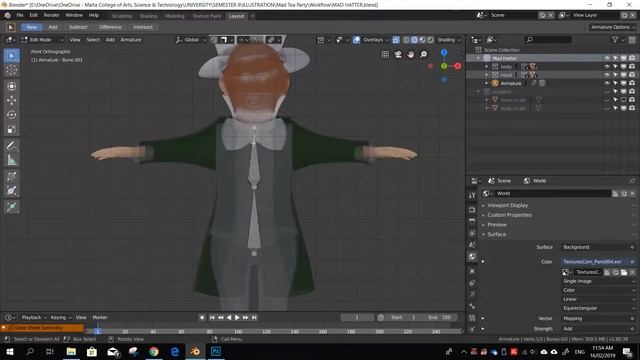
Task: Select the Move tool
Action: pyautogui.click(x=11, y=100)
